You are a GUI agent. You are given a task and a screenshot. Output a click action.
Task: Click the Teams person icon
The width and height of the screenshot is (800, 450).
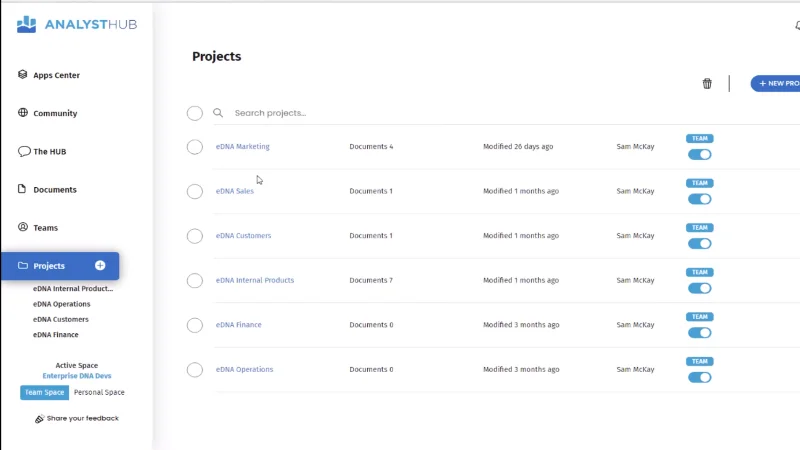click(22, 227)
